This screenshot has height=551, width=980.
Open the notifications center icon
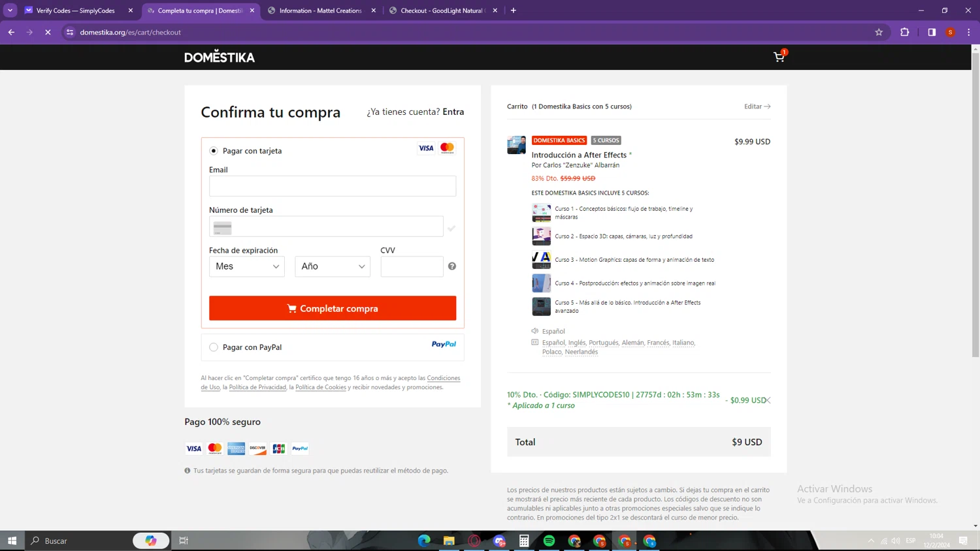pos(963,541)
